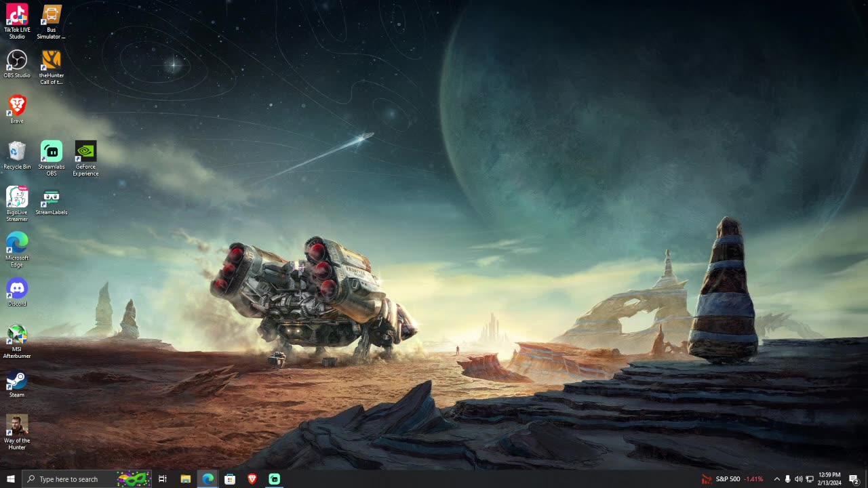The image size is (868, 488).
Task: Select the Steam desktop icon
Action: 17,383
